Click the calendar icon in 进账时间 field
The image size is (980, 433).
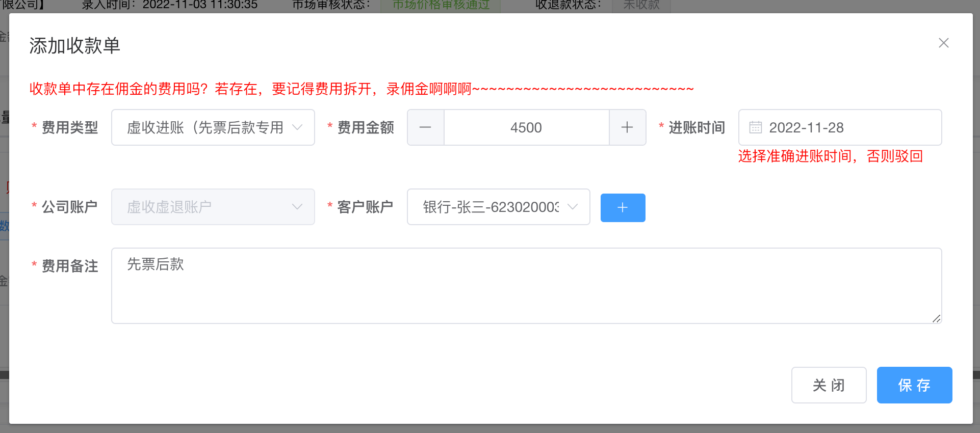(x=755, y=127)
